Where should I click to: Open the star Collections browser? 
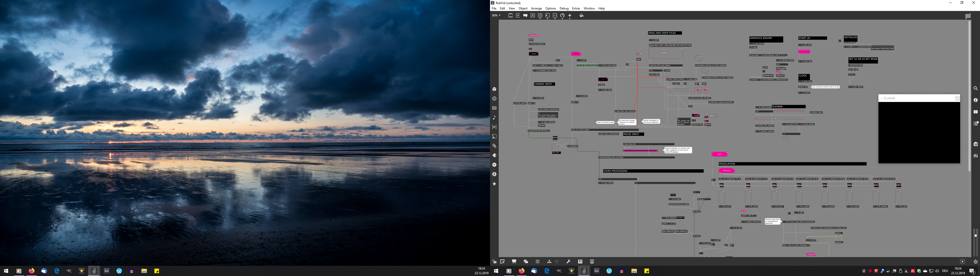point(494,184)
